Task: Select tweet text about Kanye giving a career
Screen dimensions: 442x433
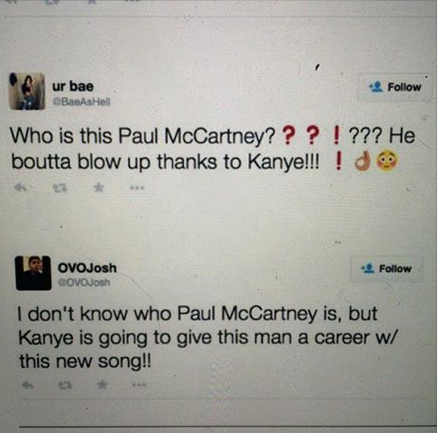Action: tap(207, 337)
